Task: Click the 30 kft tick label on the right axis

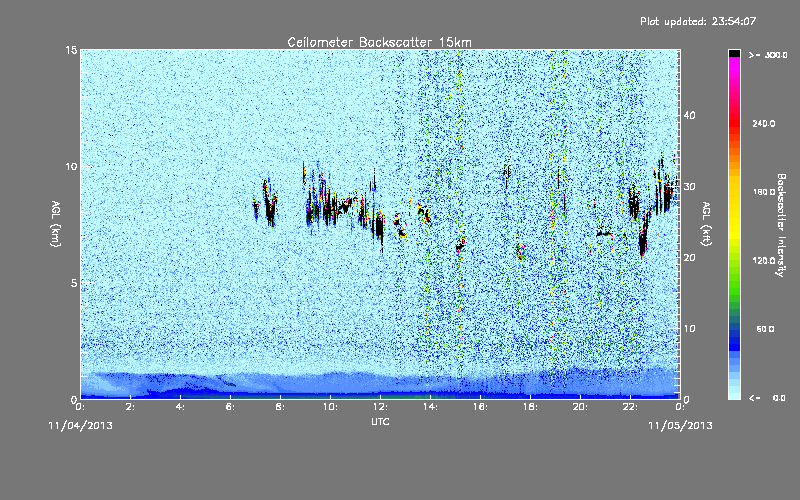Action: [689, 186]
